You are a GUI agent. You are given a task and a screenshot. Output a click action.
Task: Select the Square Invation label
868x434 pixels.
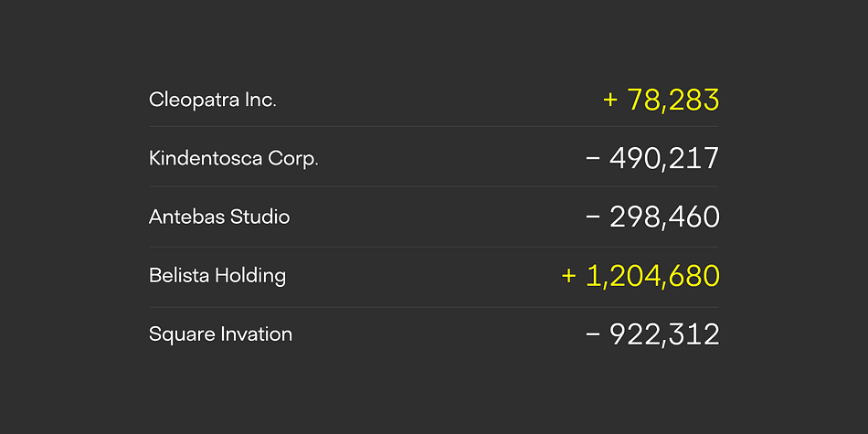pos(220,334)
